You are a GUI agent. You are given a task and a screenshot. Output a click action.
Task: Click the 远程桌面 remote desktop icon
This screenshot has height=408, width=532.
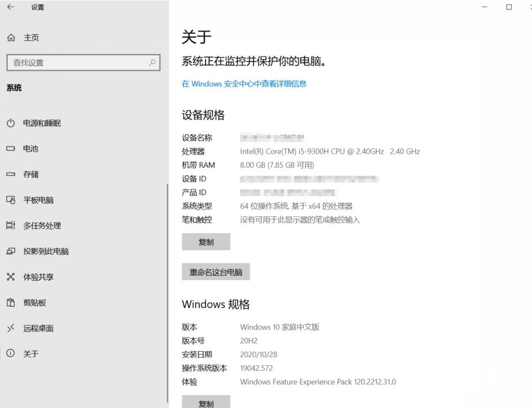point(11,328)
